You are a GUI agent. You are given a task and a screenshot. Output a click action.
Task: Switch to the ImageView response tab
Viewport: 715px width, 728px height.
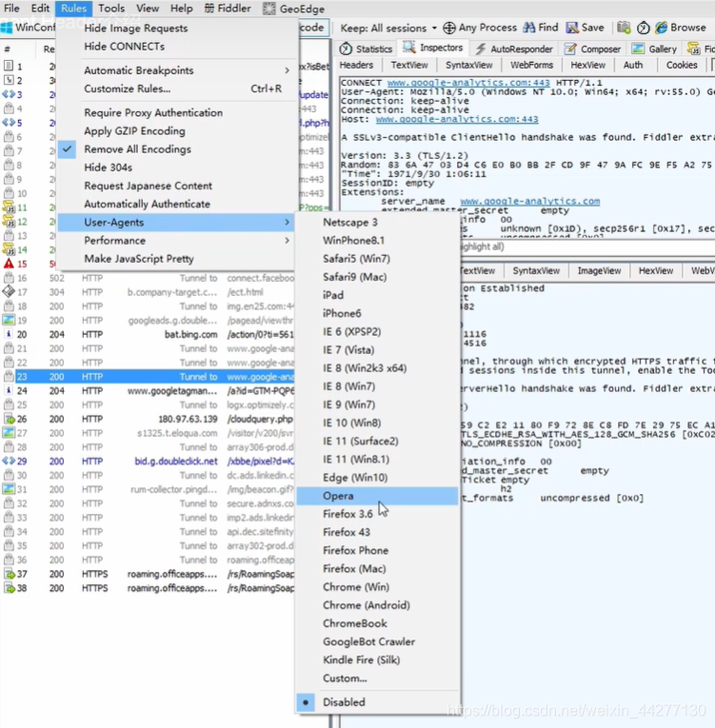(599, 270)
